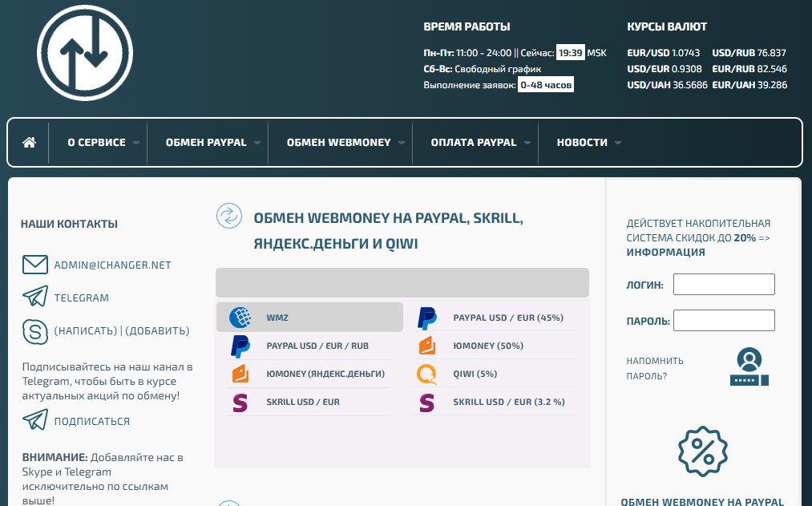
Task: Select SKRILL USD / EUR source option
Action: pos(303,402)
